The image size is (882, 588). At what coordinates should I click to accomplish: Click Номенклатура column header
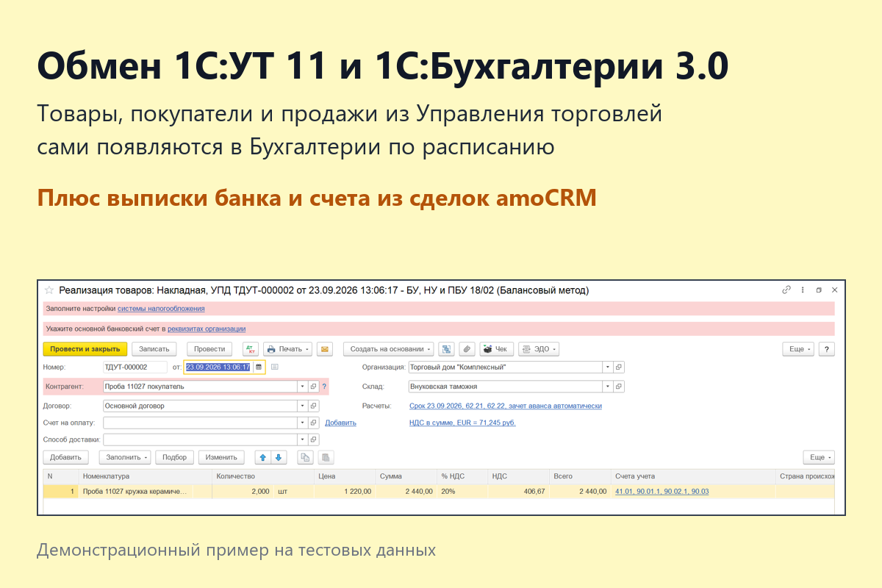[146, 476]
